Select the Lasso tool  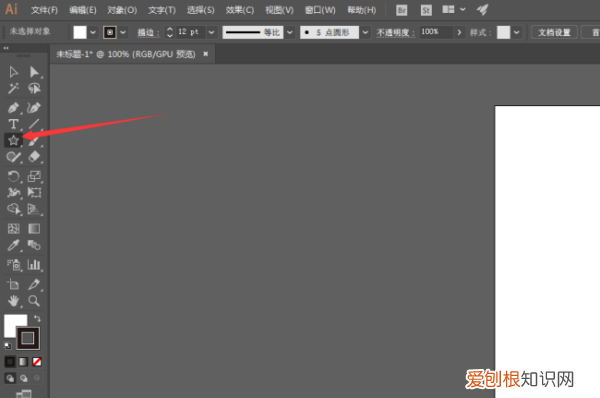(x=34, y=88)
